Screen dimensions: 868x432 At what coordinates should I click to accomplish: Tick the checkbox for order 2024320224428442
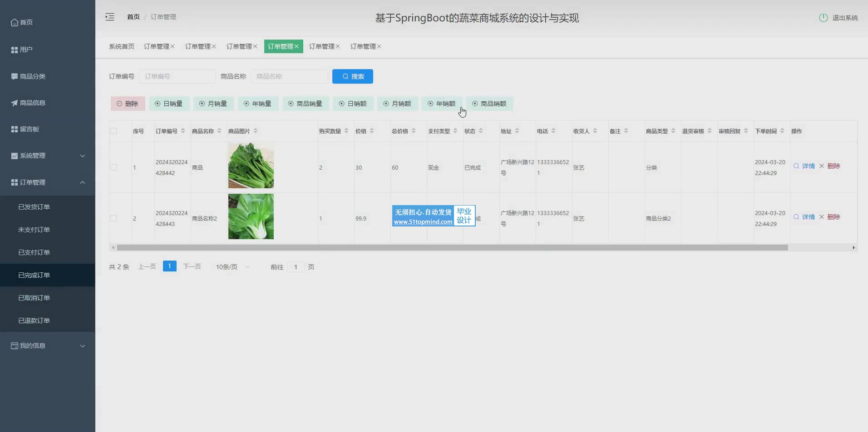(x=113, y=167)
